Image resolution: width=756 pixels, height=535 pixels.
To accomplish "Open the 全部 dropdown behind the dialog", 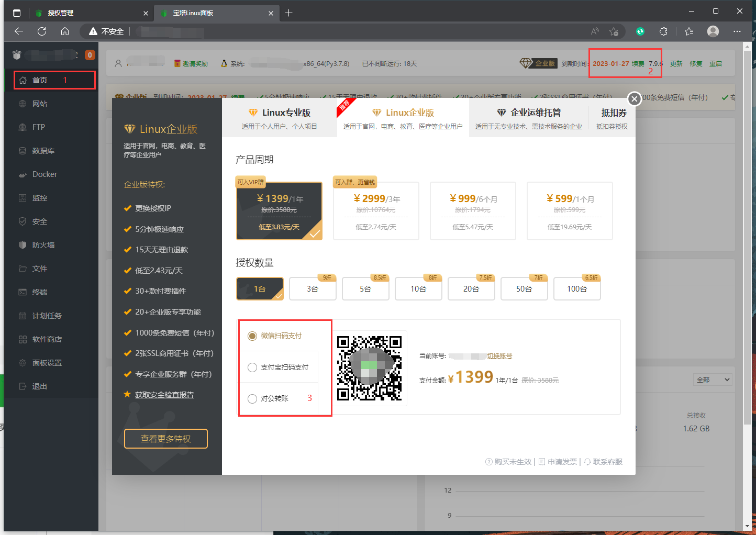I will 713,380.
